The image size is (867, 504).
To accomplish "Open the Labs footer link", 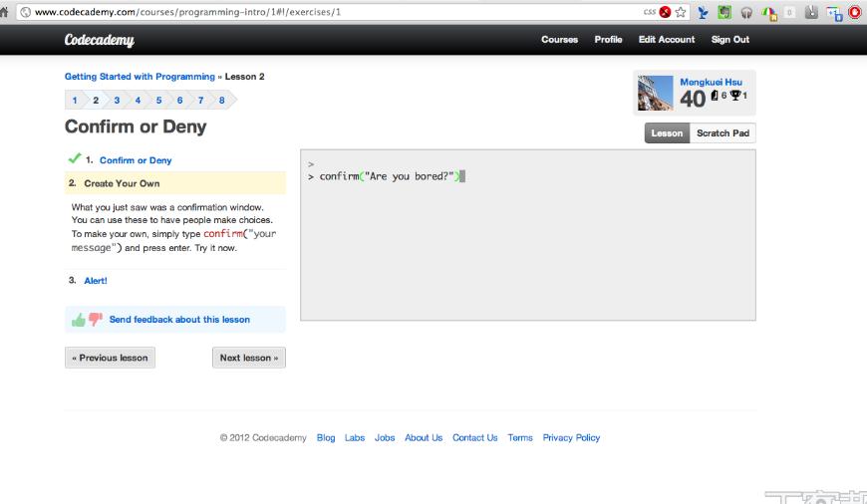I will pyautogui.click(x=355, y=437).
